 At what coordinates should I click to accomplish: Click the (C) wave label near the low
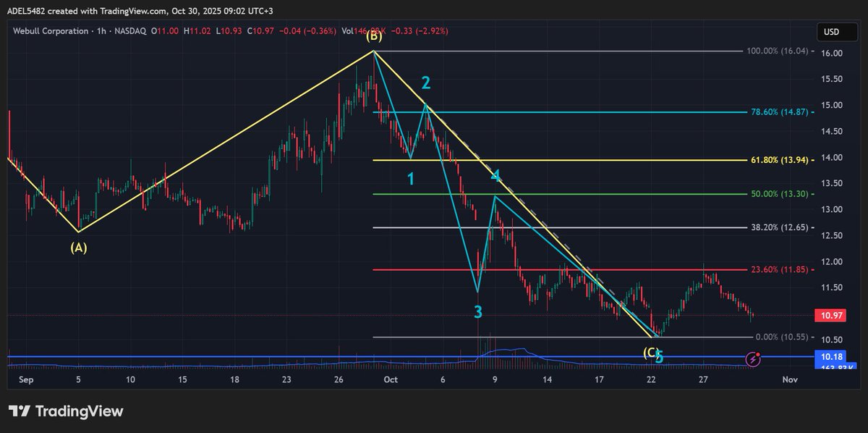[649, 351]
